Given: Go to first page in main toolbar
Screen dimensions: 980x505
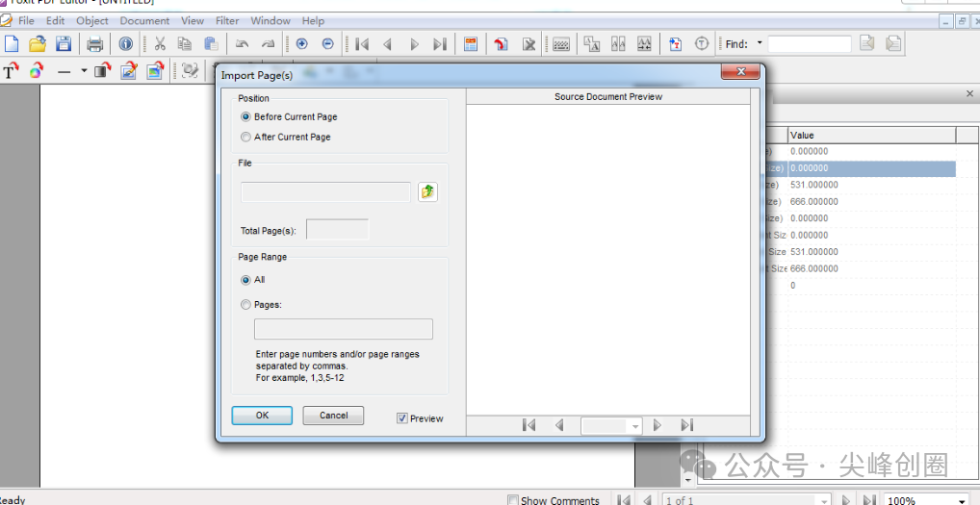Looking at the screenshot, I should click(361, 44).
